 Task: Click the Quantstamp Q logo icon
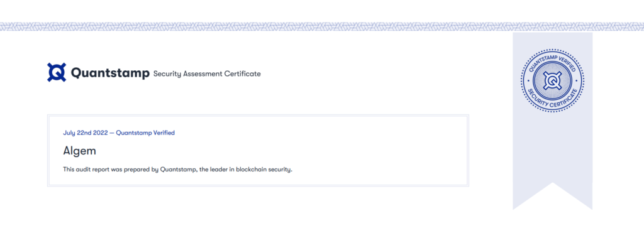pos(56,73)
